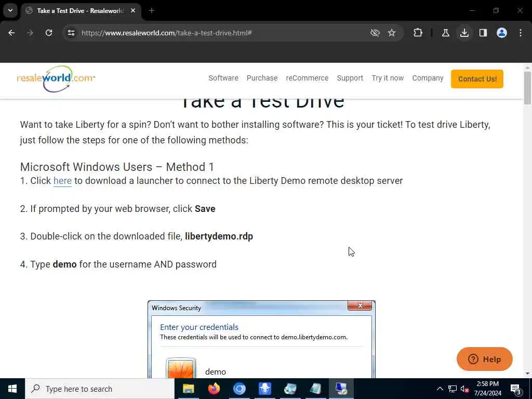Open the blue detective-figure taskbar app
This screenshot has height=399, width=532.
264,389
